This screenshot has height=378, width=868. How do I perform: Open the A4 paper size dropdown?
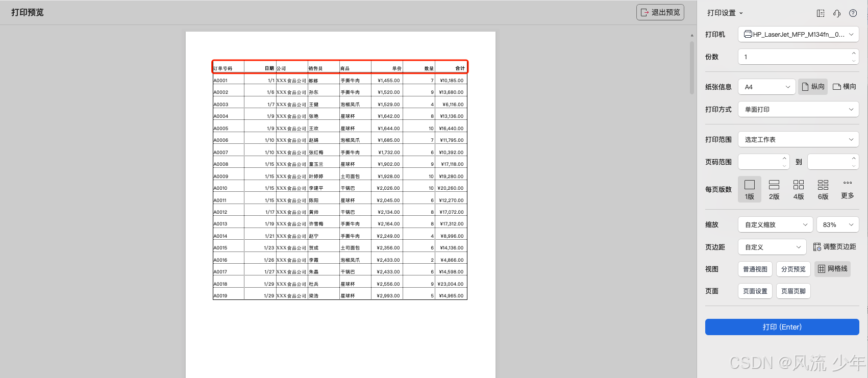pos(767,87)
